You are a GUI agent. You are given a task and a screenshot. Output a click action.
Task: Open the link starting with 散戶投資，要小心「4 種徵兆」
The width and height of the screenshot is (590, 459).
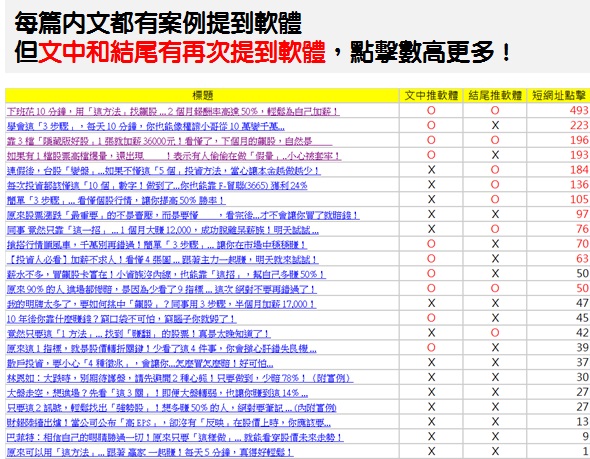point(140,363)
